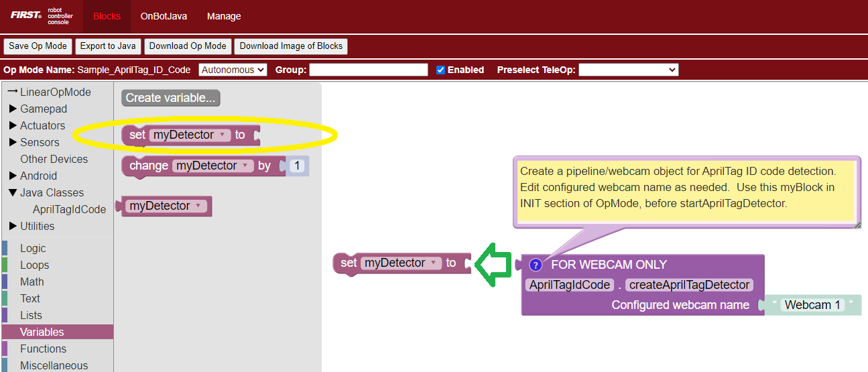Click the Create variable... button
Screen dimensions: 868x372
point(171,98)
